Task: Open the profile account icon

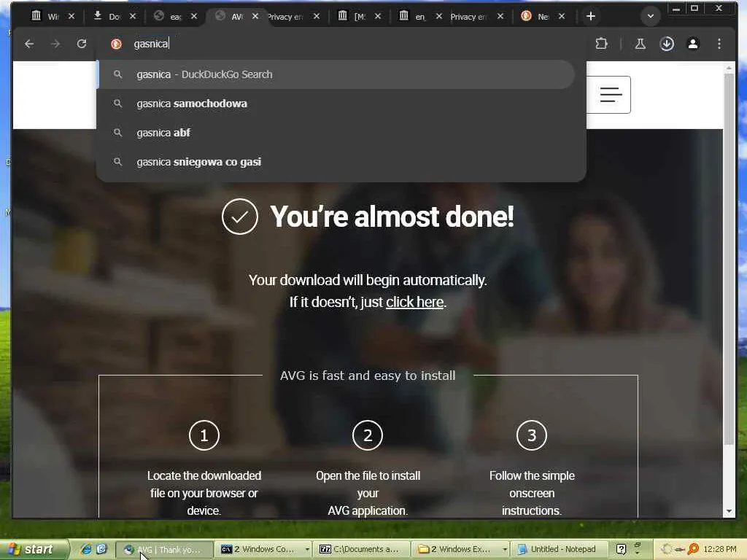Action: tap(693, 44)
